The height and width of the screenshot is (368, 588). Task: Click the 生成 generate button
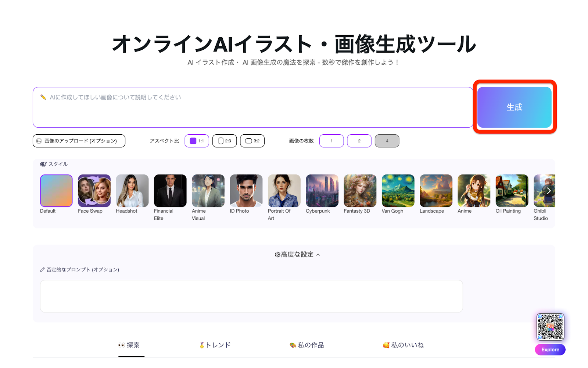514,107
